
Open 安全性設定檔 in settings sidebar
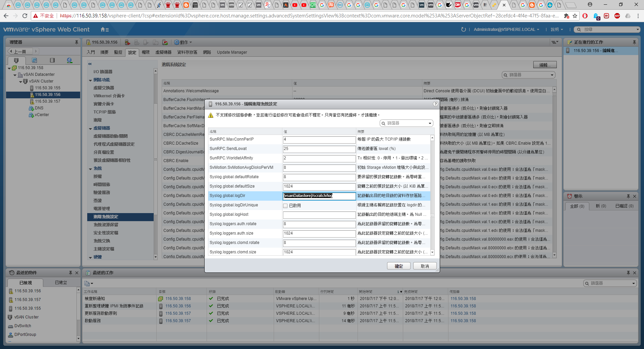coord(106,233)
